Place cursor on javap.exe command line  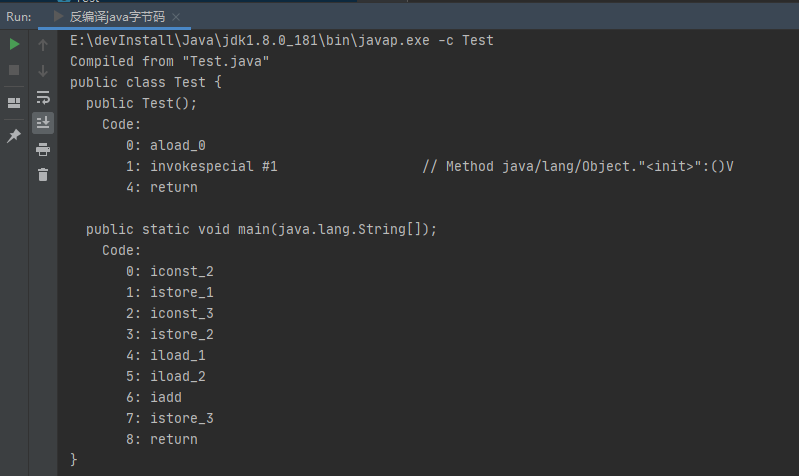coord(282,40)
